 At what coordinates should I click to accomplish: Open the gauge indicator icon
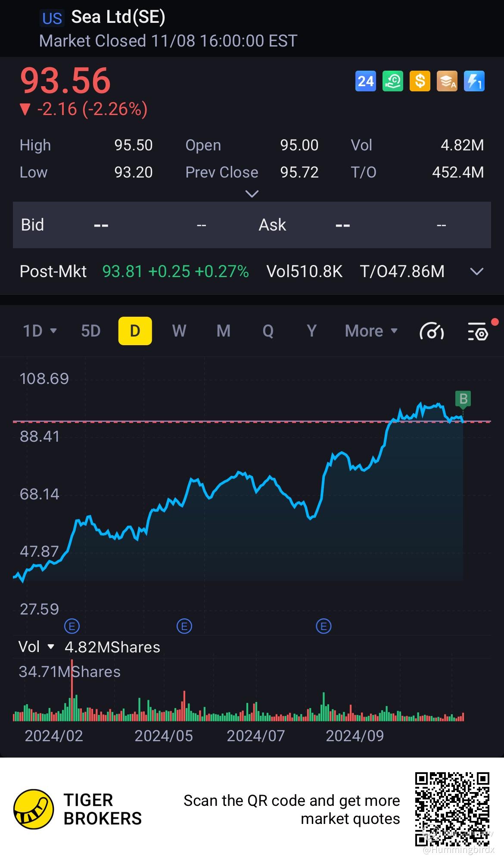click(x=432, y=331)
